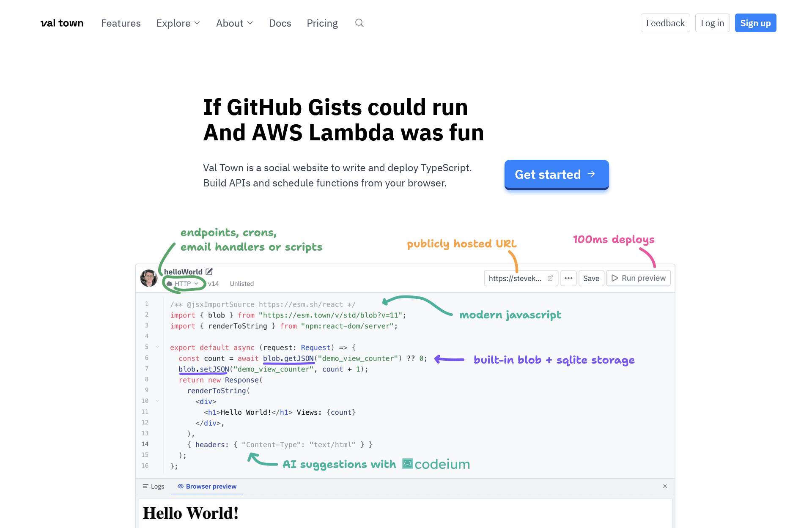
Task: Collapse code fold arrow on line 10
Action: coord(157,401)
